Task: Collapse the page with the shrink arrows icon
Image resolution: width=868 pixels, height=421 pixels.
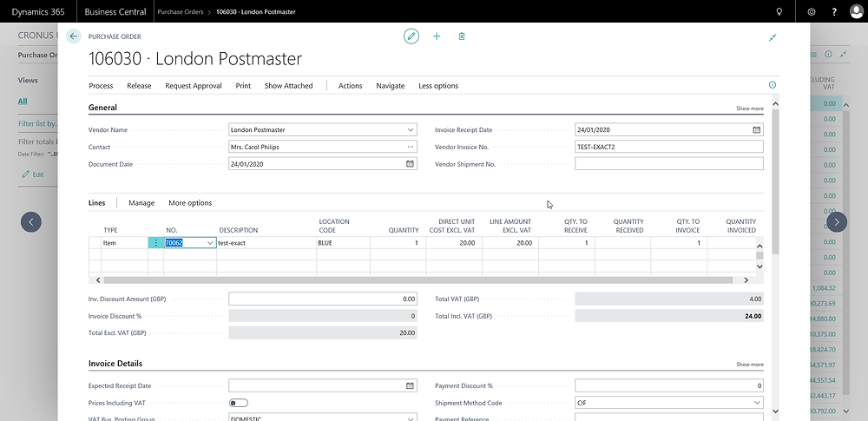Action: coord(773,37)
